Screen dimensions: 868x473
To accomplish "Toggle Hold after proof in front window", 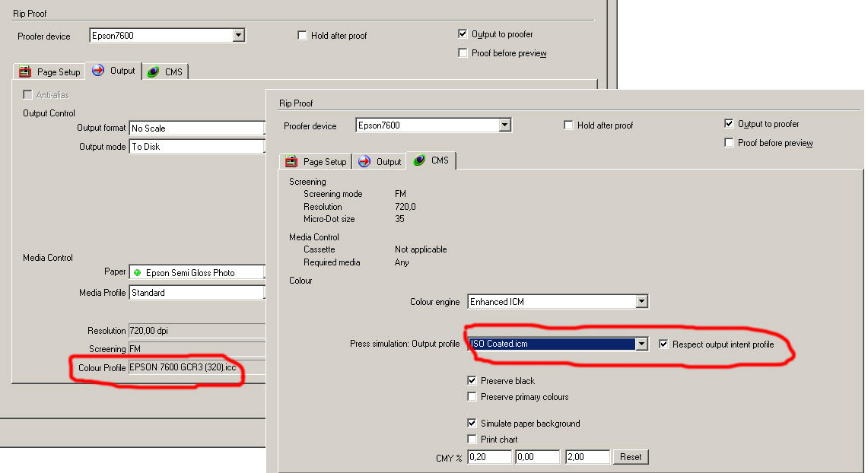I will pos(568,125).
